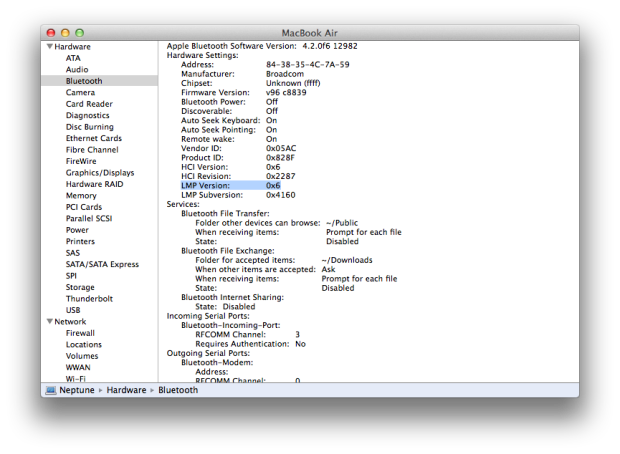Select WWAN under Network
Screen dimensions: 620x454
pos(78,368)
